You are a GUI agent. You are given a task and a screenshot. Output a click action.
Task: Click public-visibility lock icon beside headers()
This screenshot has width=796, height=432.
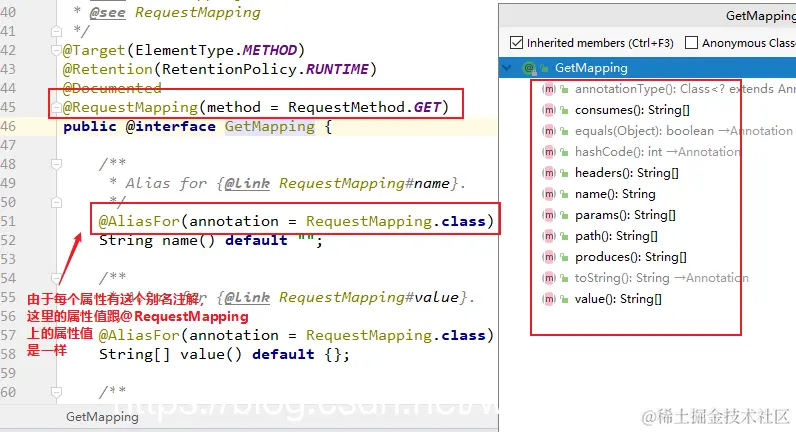564,173
